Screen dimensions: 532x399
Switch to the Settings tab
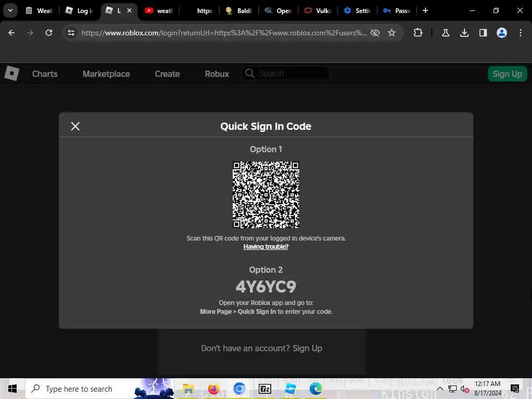click(357, 10)
